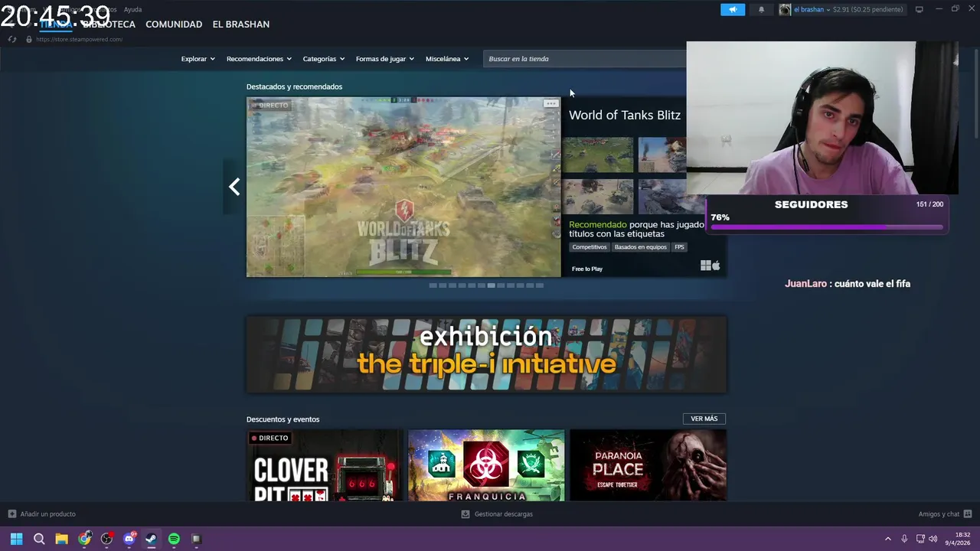Click the plus icon beside Añadir un producto
This screenshot has height=551, width=980.
point(11,514)
